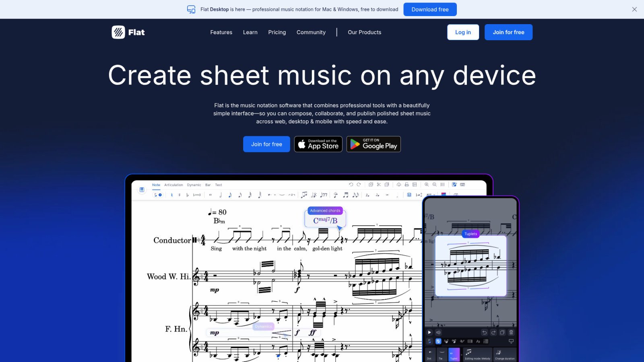Viewport: 644px width, 362px height.
Task: Open the Download on the App Store badge
Action: (x=318, y=144)
